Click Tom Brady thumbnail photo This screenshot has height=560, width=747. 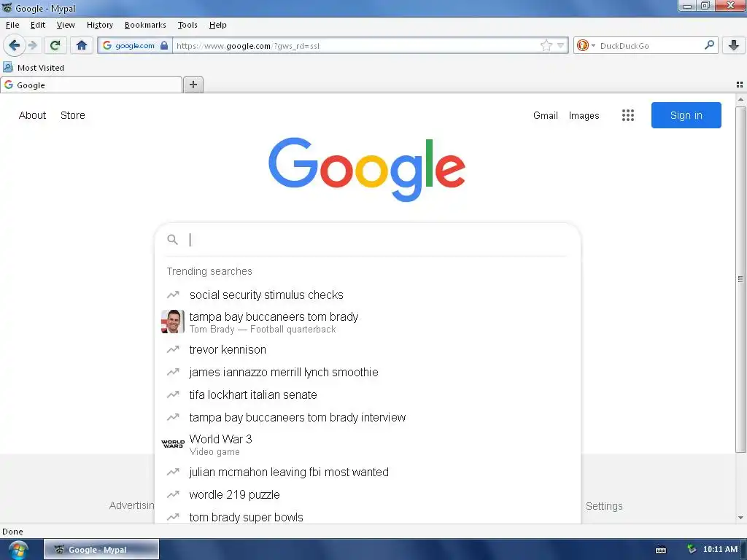(x=172, y=322)
